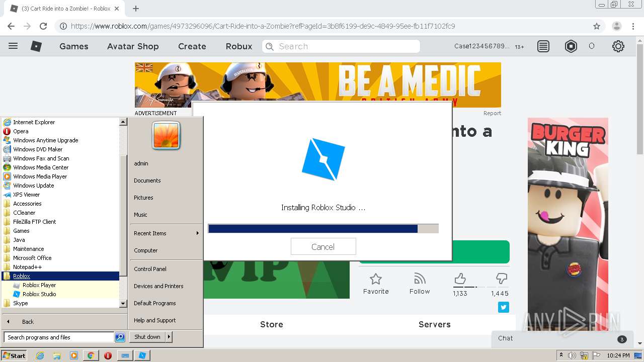Cancel the Roblox Studio installation
The width and height of the screenshot is (644, 362).
point(323,246)
